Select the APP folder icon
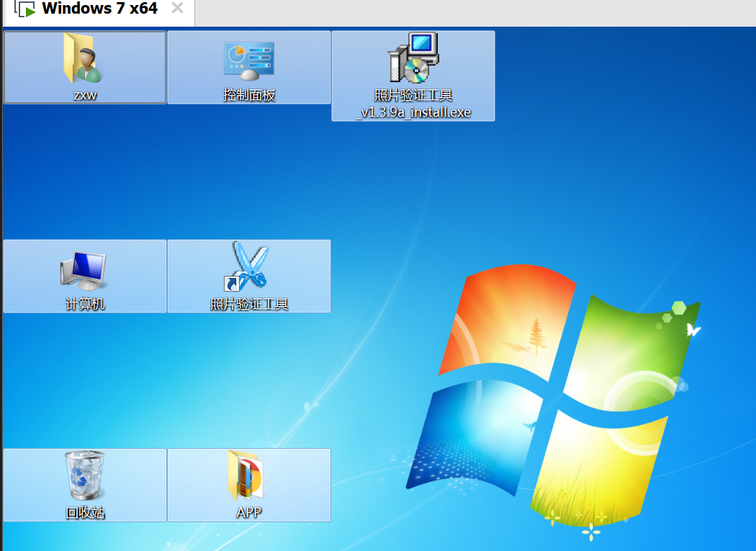 [248, 475]
